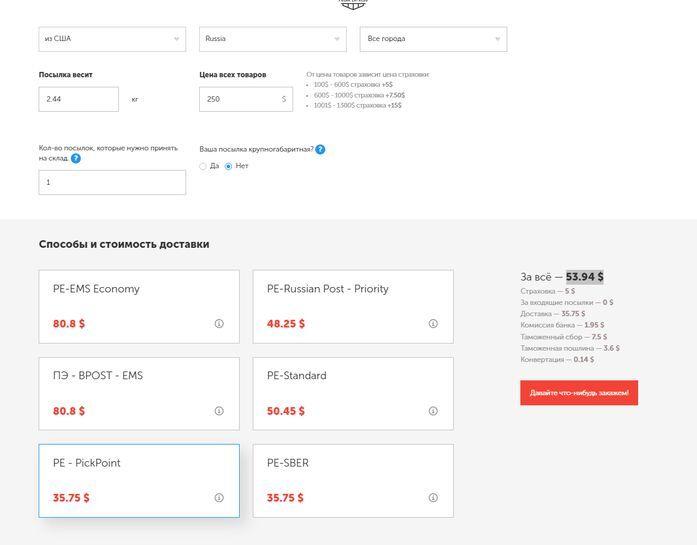Screen dimensions: 697x545
Task: Select "Нет" radio for oversized parcel
Action: (x=228, y=166)
